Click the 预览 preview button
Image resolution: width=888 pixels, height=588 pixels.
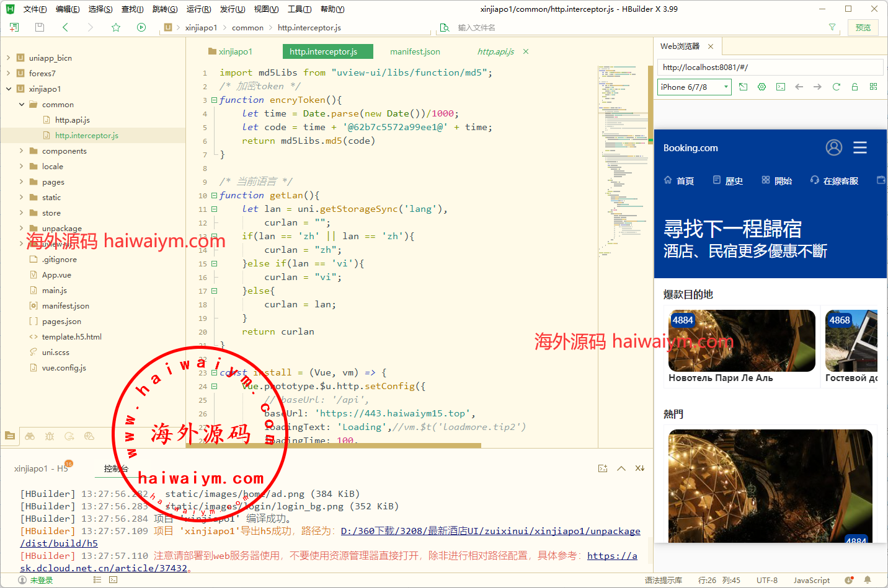pos(863,27)
